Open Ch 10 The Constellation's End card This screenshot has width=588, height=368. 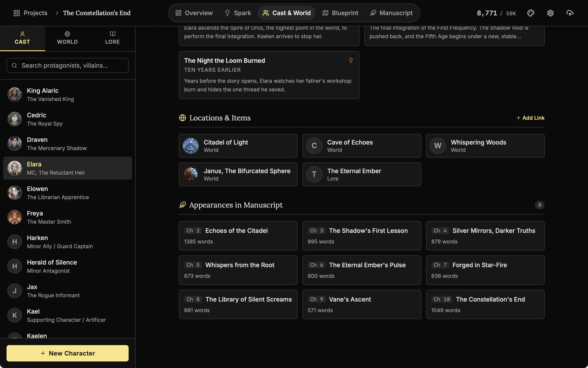coord(485,304)
